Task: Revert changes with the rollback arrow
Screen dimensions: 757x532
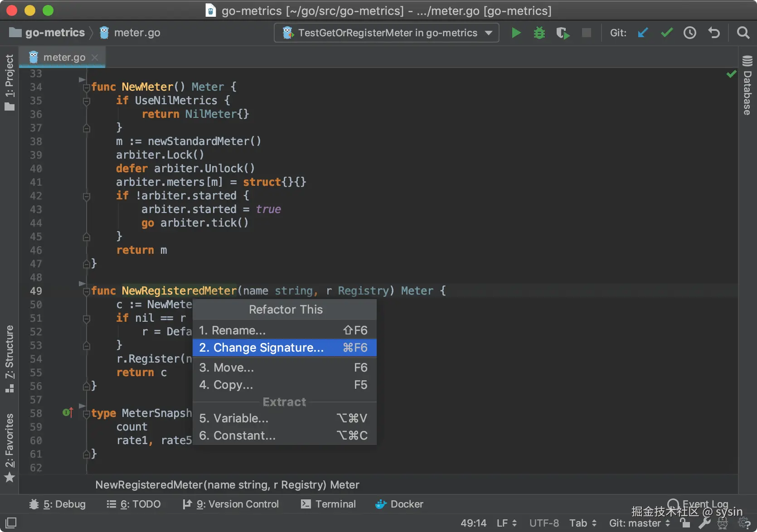Action: coord(714,33)
